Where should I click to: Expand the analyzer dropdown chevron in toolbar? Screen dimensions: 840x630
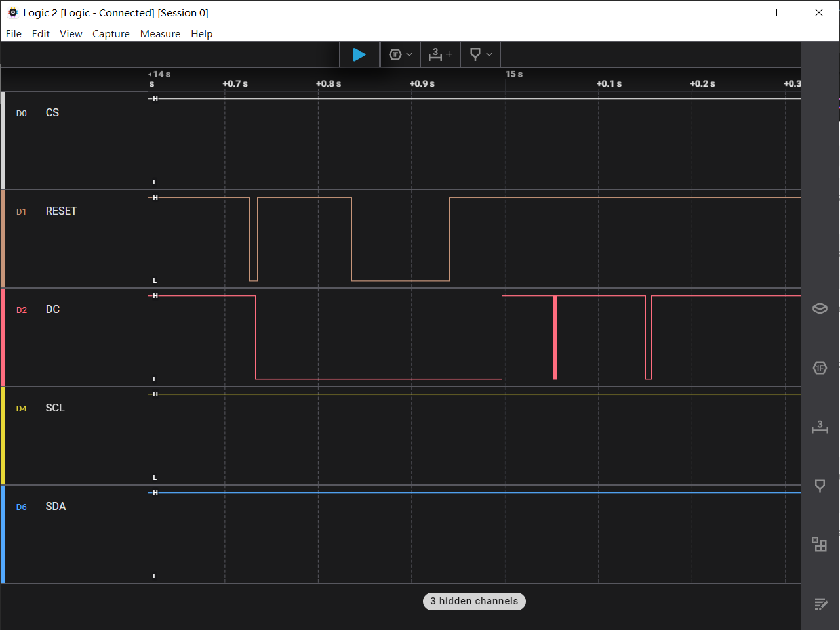[x=410, y=54]
